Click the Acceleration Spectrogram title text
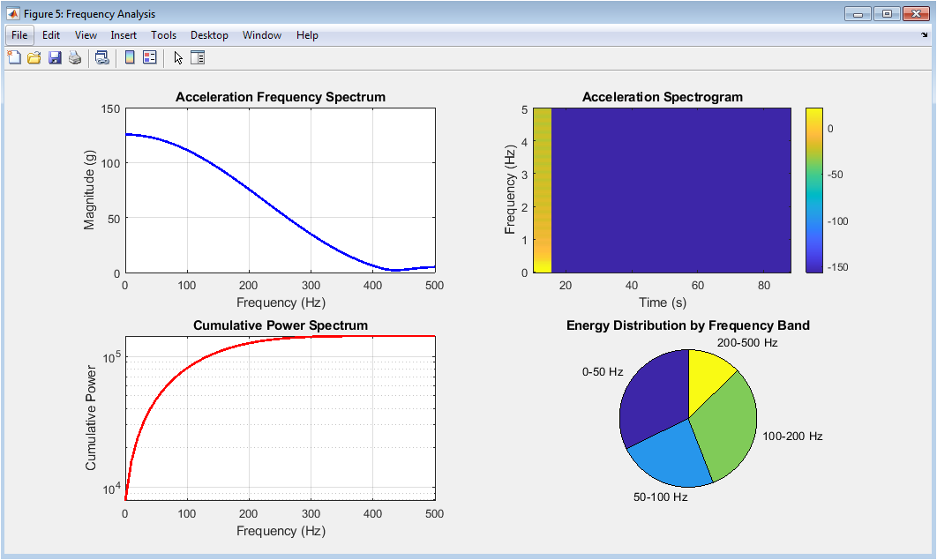The width and height of the screenshot is (937, 560). pos(662,97)
